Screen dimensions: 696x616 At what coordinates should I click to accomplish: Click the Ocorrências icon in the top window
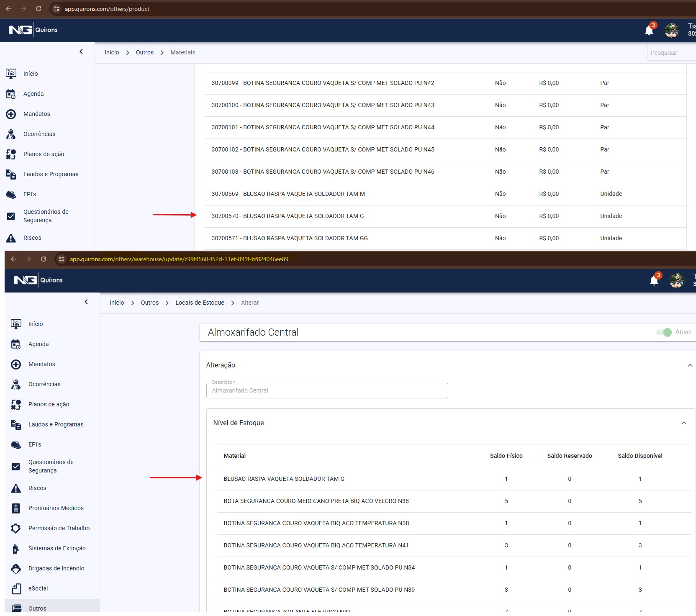point(11,134)
